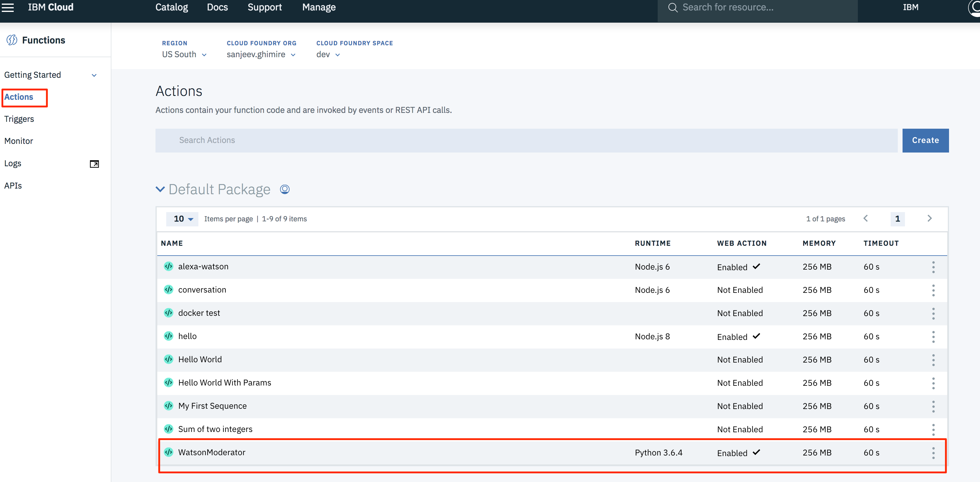Click the Functions logo icon
Screen dimensions: 980x482
[x=12, y=40]
